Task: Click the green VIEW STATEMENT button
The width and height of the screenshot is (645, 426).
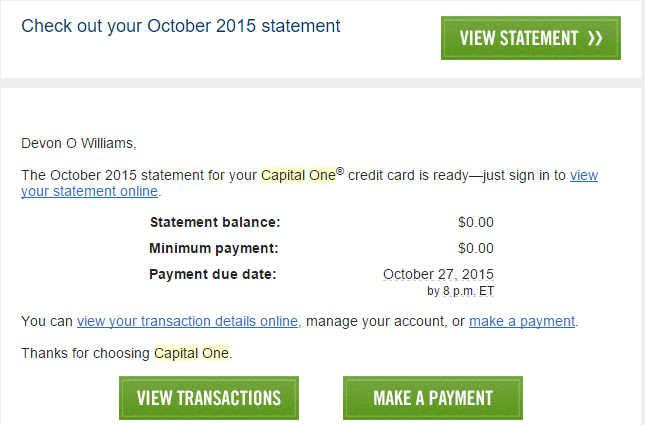Action: click(x=531, y=38)
